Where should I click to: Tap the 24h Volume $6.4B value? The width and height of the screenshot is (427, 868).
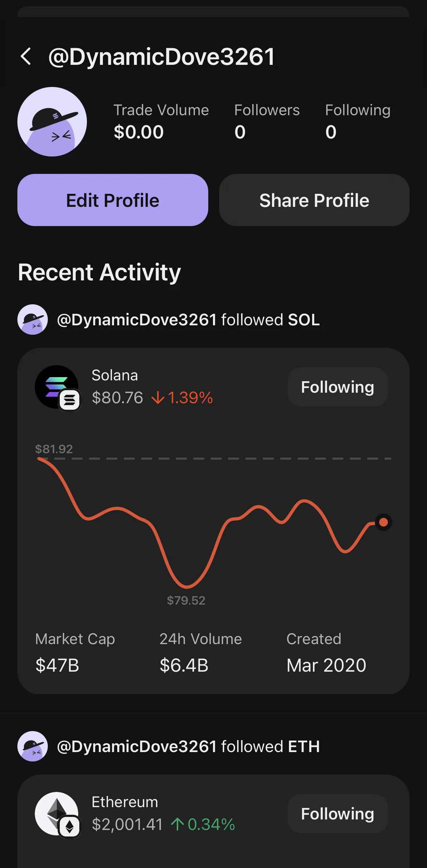pos(184,665)
